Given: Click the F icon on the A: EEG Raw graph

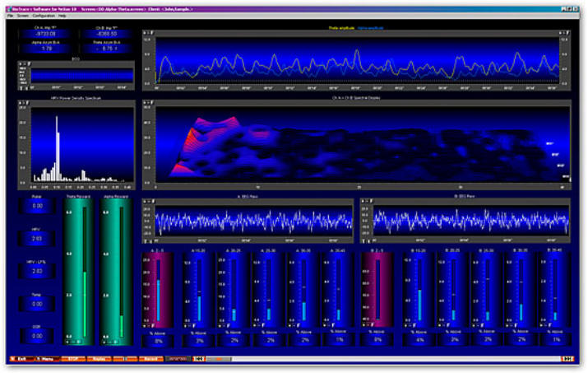Looking at the screenshot, I should [x=151, y=200].
